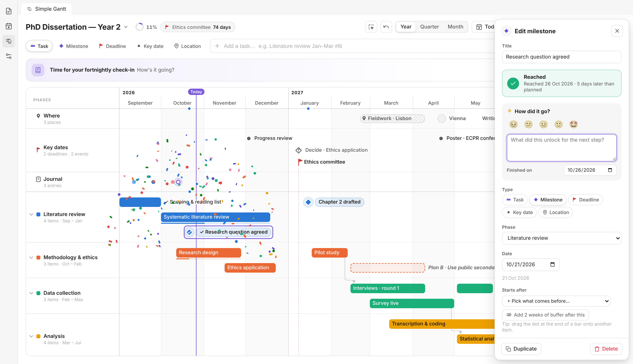Switch to the Year view
Viewport: 633px width, 364px height.
(x=406, y=27)
